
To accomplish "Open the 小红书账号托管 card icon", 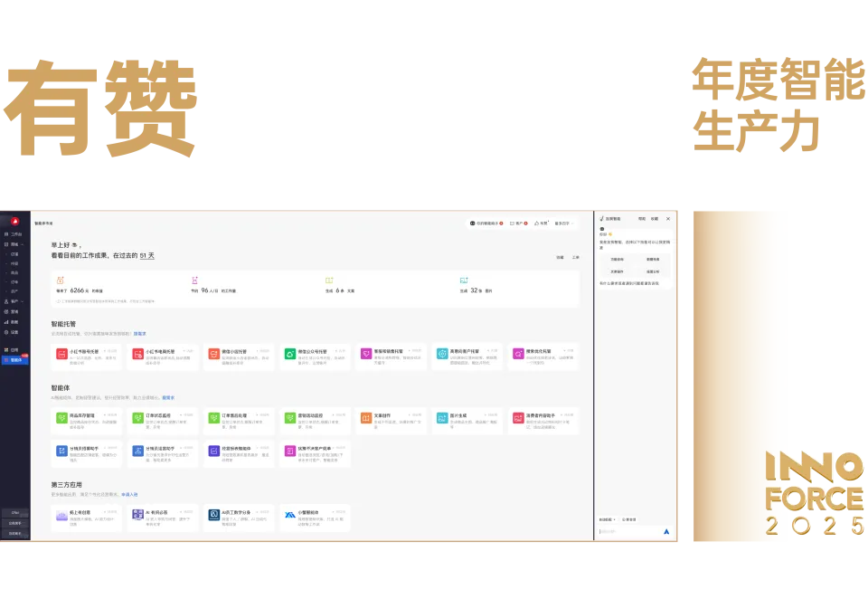I will [61, 355].
